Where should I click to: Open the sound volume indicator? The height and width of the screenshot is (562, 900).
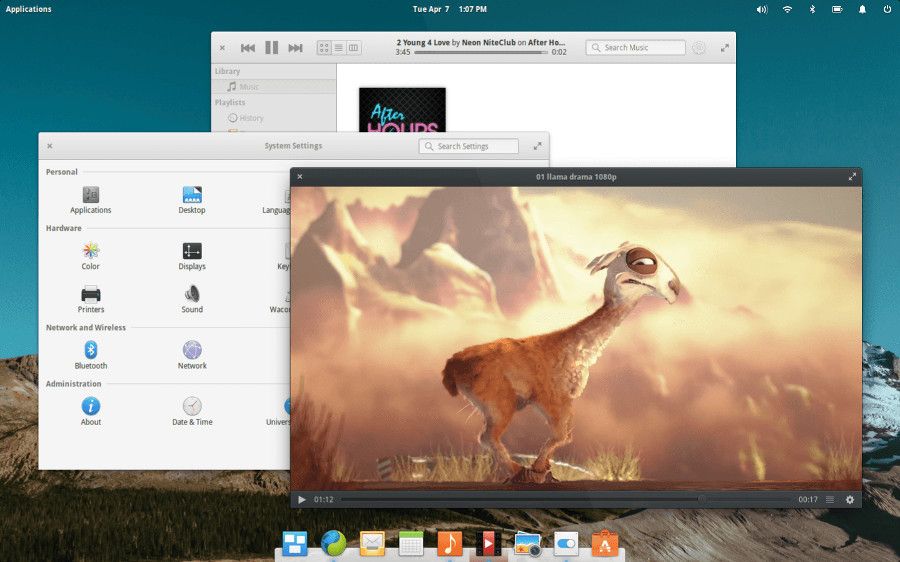[762, 9]
